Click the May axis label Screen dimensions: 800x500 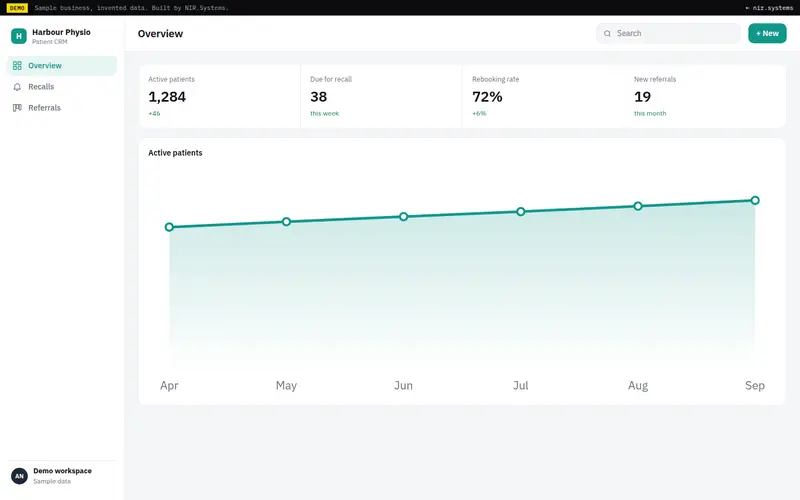click(286, 385)
